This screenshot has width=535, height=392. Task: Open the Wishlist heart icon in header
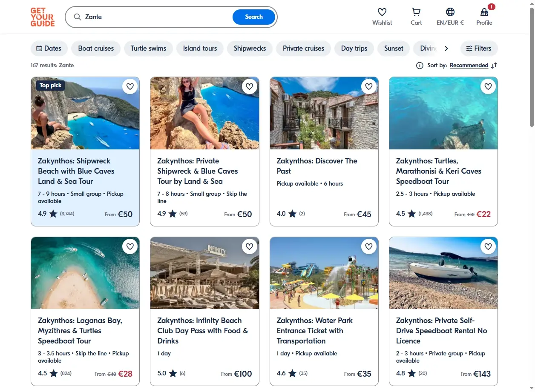pos(382,12)
